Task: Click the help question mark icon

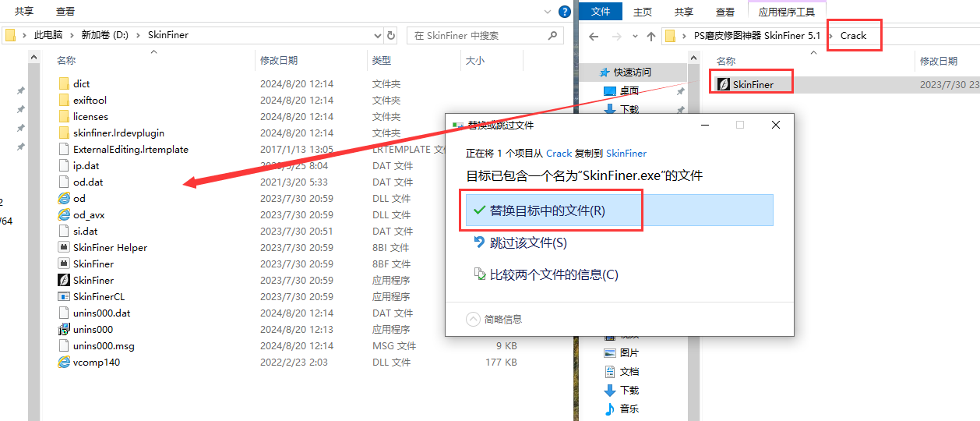Action: [x=565, y=12]
